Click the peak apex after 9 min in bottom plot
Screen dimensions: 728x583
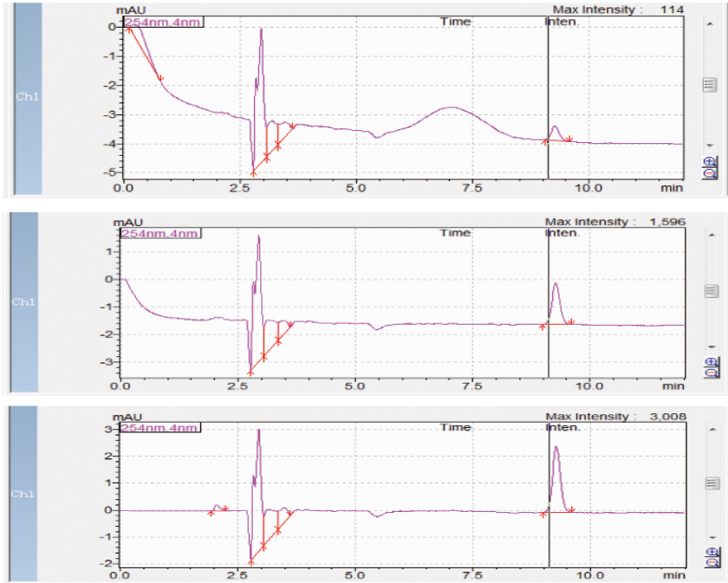(556, 448)
